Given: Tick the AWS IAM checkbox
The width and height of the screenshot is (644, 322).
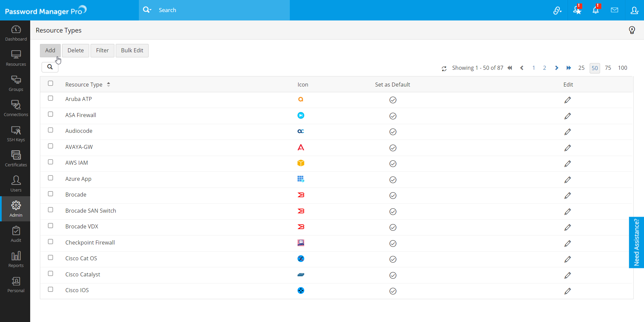Looking at the screenshot, I should (50, 162).
